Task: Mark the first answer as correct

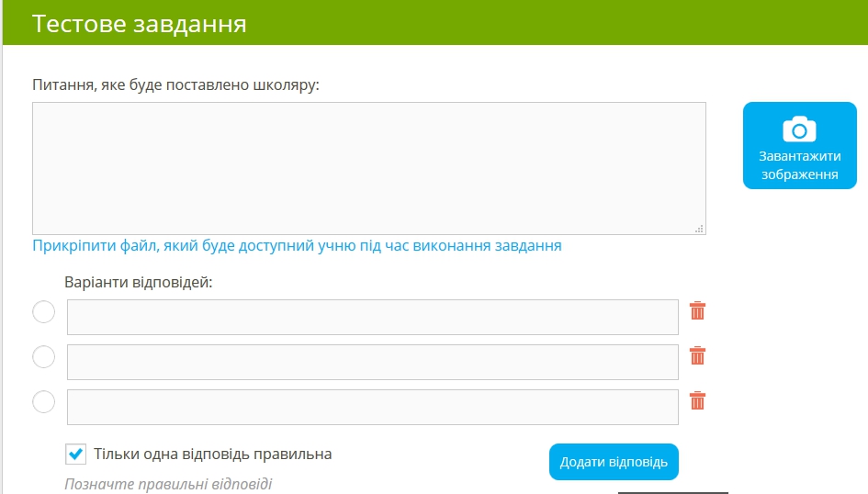Action: click(x=44, y=312)
